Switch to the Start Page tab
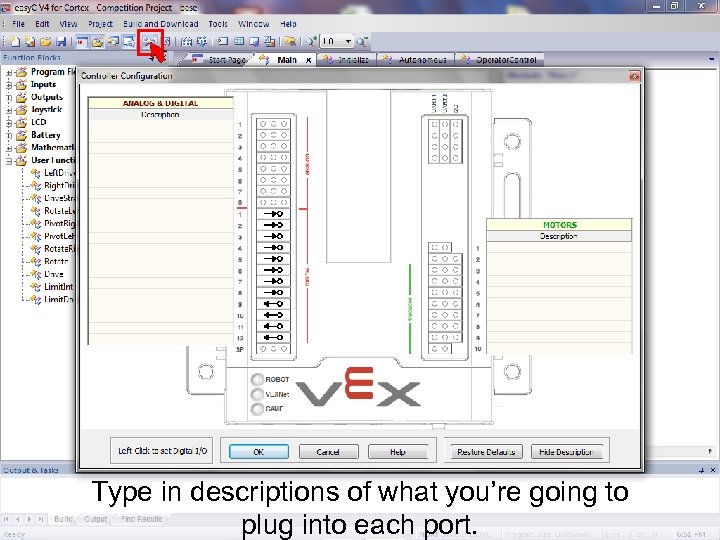Image resolution: width=720 pixels, height=540 pixels. click(220, 60)
